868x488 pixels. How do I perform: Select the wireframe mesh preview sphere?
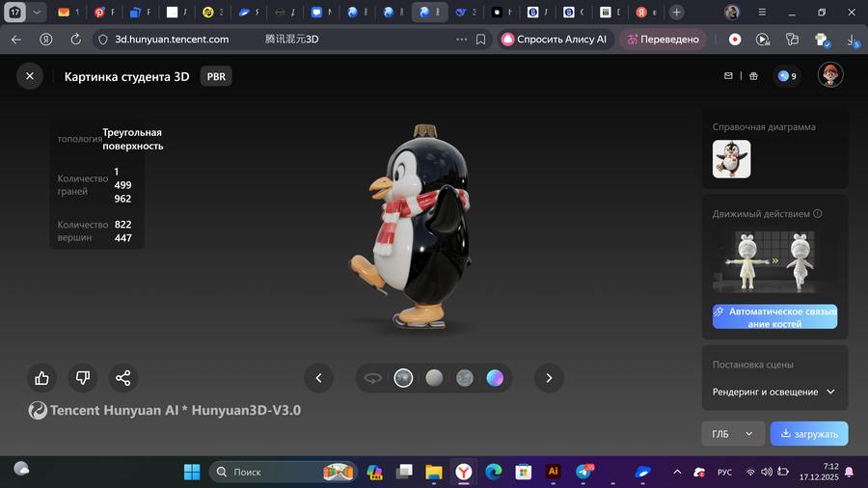[464, 378]
